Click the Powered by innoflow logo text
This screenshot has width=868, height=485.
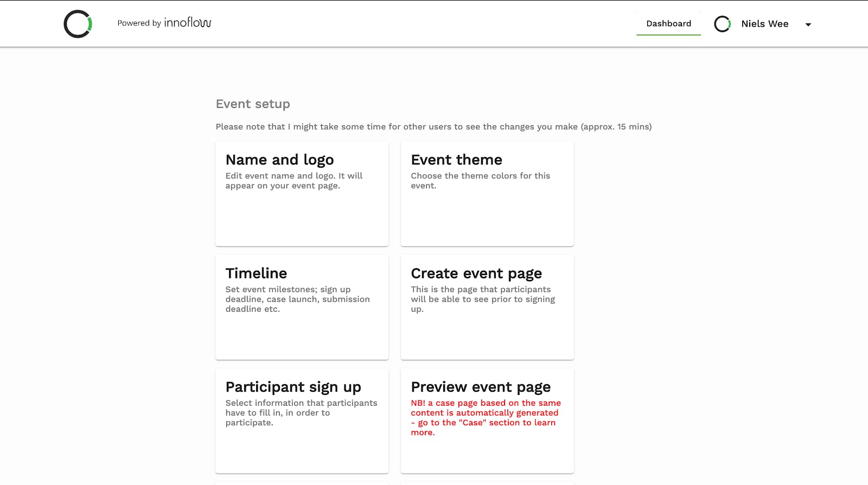(164, 23)
